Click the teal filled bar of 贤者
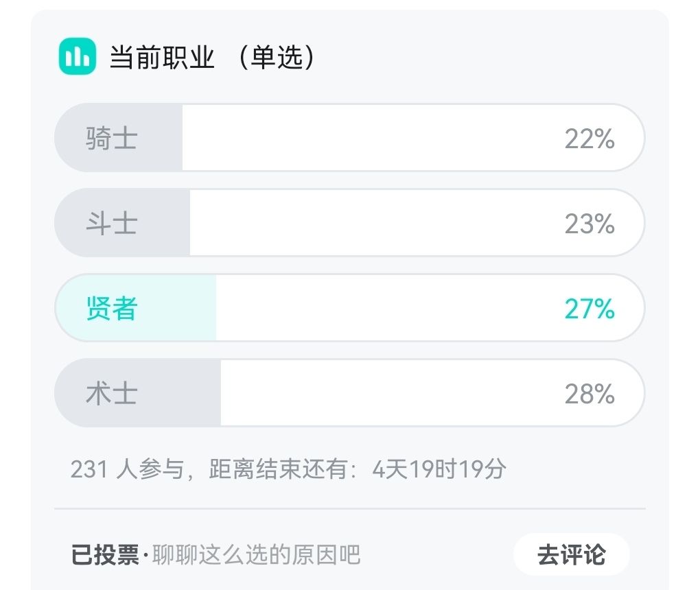 point(135,308)
